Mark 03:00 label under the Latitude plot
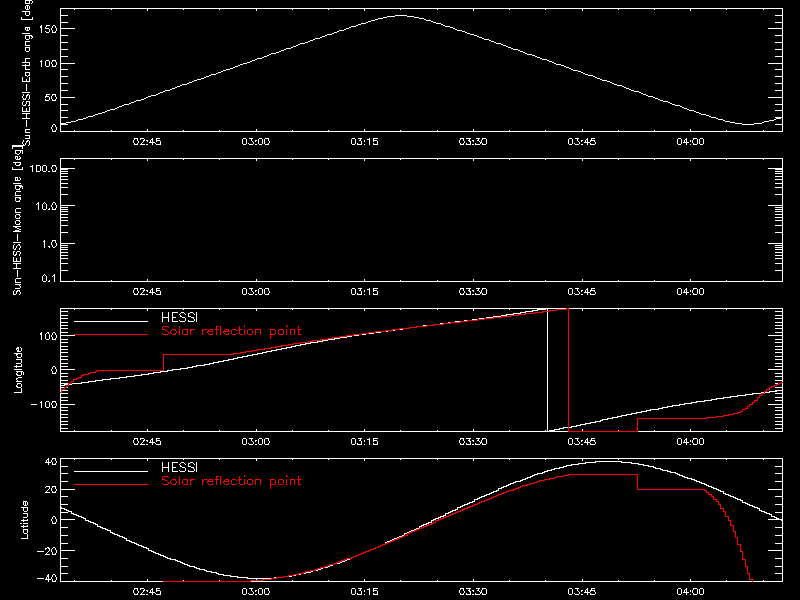800x600 pixels. (256, 592)
